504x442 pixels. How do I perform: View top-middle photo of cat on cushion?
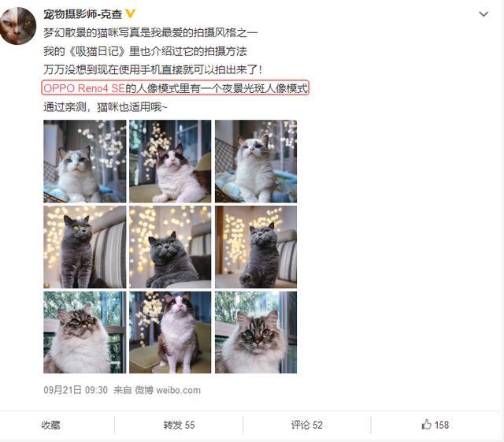pyautogui.click(x=170, y=162)
